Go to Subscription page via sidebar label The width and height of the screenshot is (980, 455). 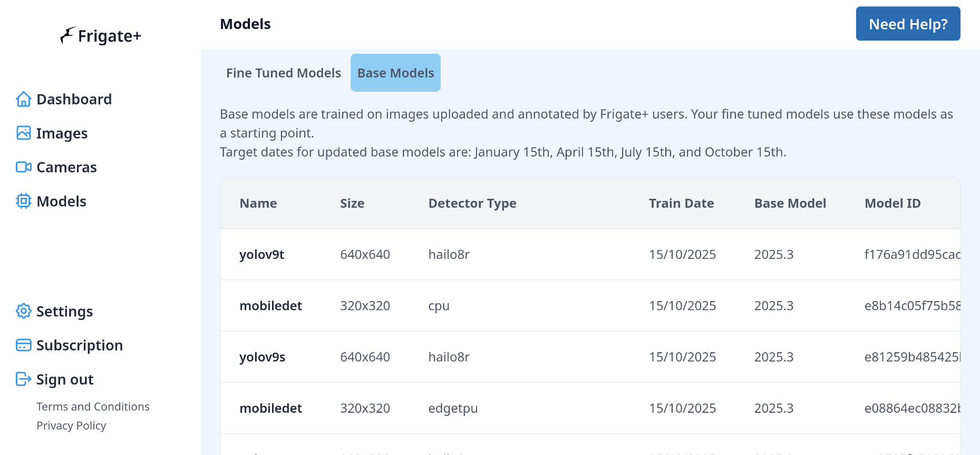(80, 345)
